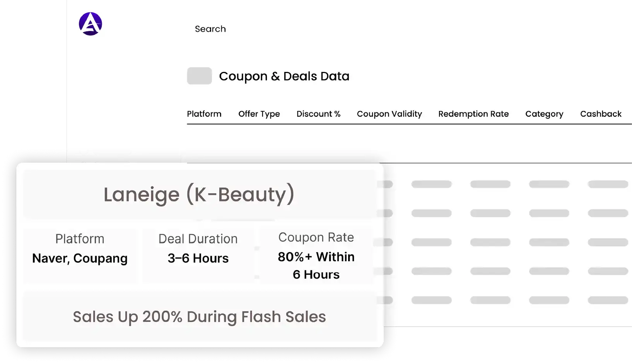Click the Platform Naver, Coupang tile
The width and height of the screenshot is (632, 364).
click(x=80, y=256)
